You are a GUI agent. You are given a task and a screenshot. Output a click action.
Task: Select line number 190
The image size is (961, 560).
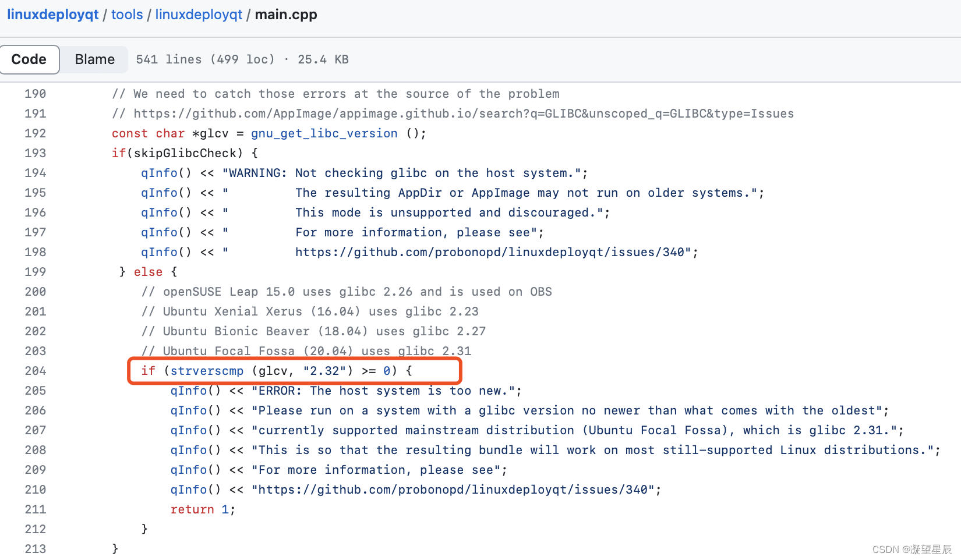35,94
